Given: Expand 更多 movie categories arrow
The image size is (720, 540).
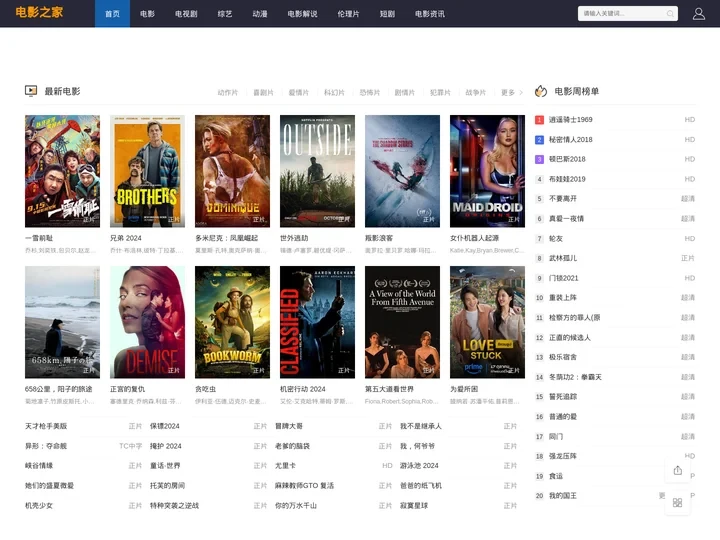Looking at the screenshot, I should pyautogui.click(x=521, y=93).
